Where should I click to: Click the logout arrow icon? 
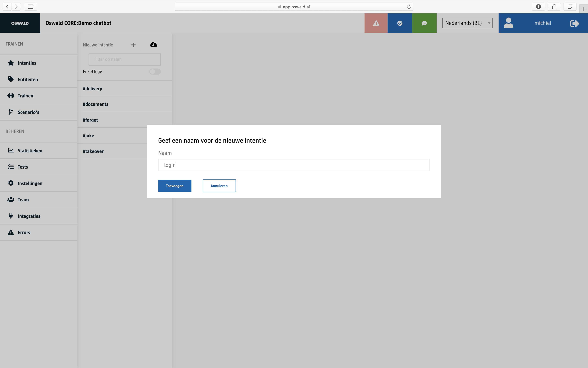(x=575, y=23)
